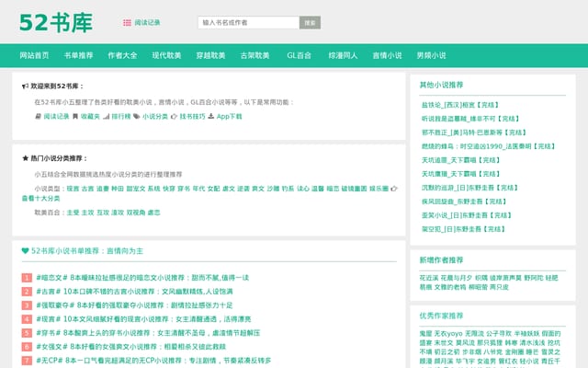The height and width of the screenshot is (368, 588).
Task: Click the heart icon beside 52书库小说书单推荐
Action: [x=25, y=250]
